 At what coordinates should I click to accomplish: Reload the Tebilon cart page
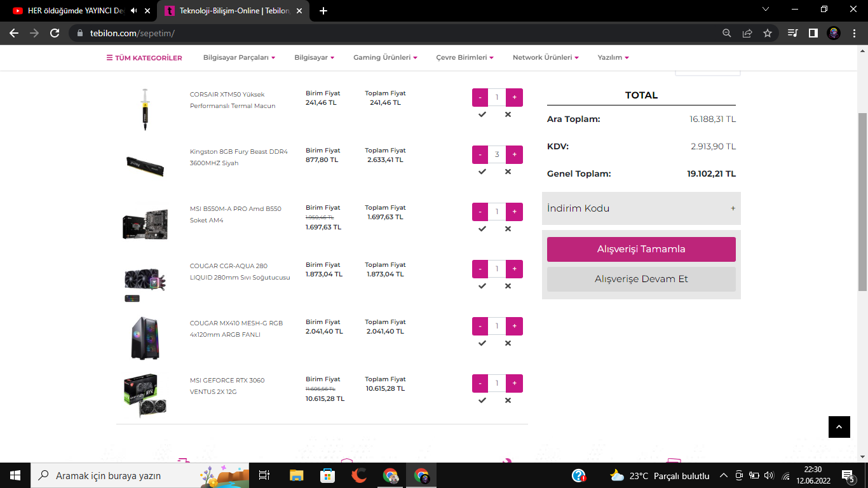click(55, 33)
